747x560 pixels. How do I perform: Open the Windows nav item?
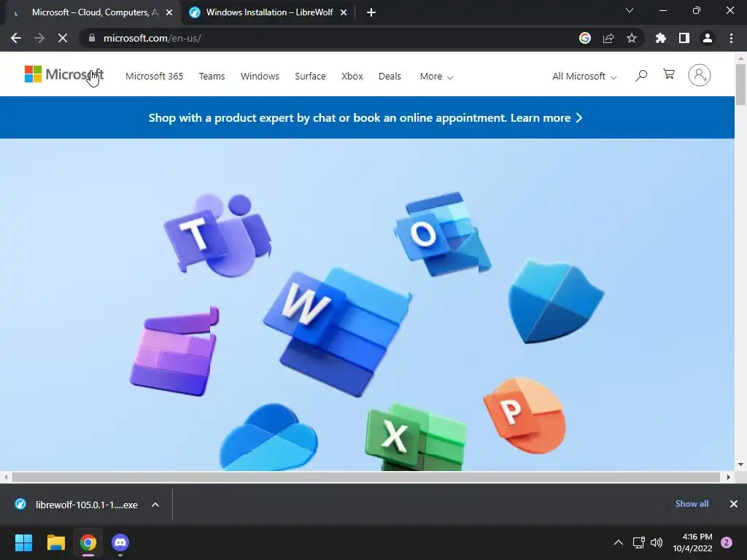click(x=260, y=76)
